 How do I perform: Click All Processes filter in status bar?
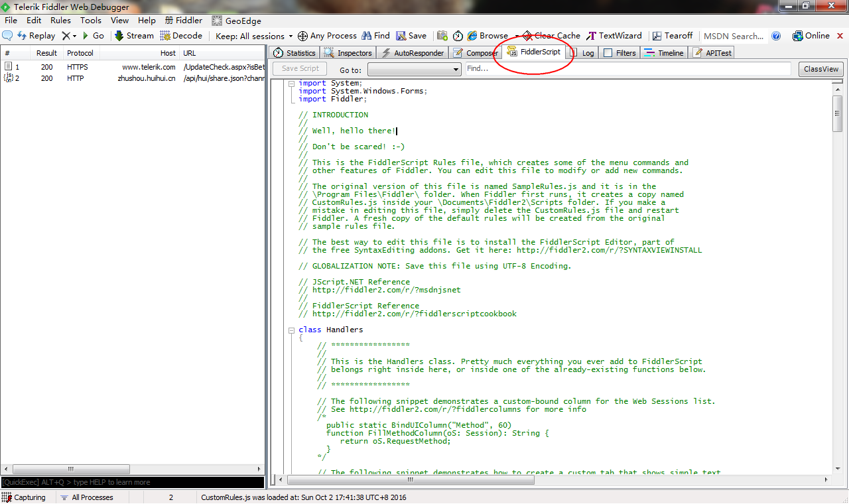[87, 497]
